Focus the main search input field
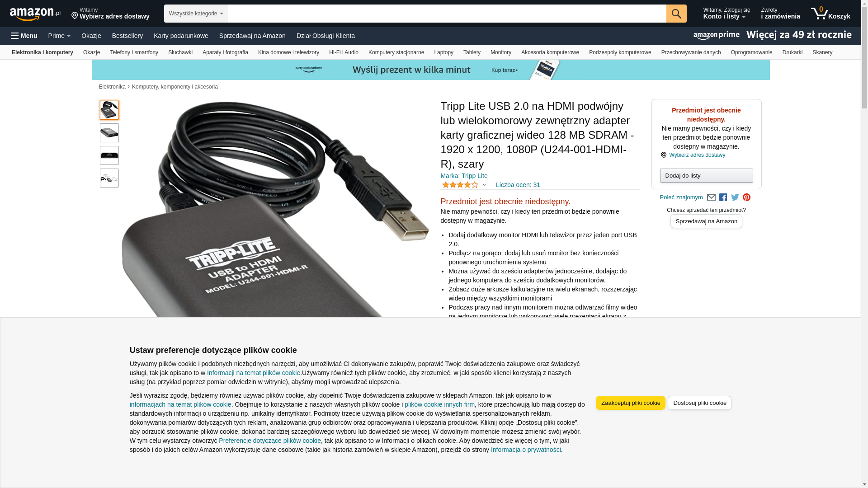Screen dimensions: 868x488 pyautogui.click(x=446, y=14)
